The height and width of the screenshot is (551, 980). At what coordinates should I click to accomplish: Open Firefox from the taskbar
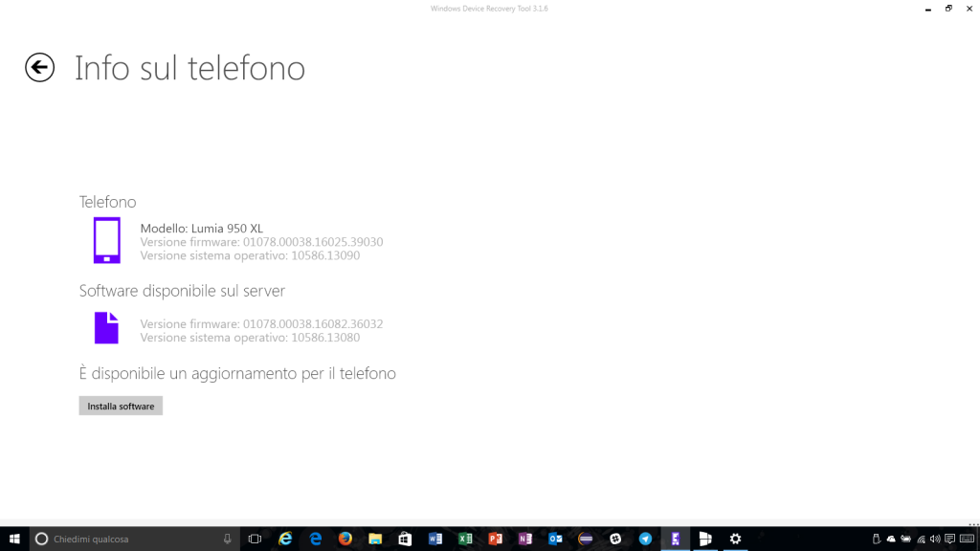(x=345, y=539)
